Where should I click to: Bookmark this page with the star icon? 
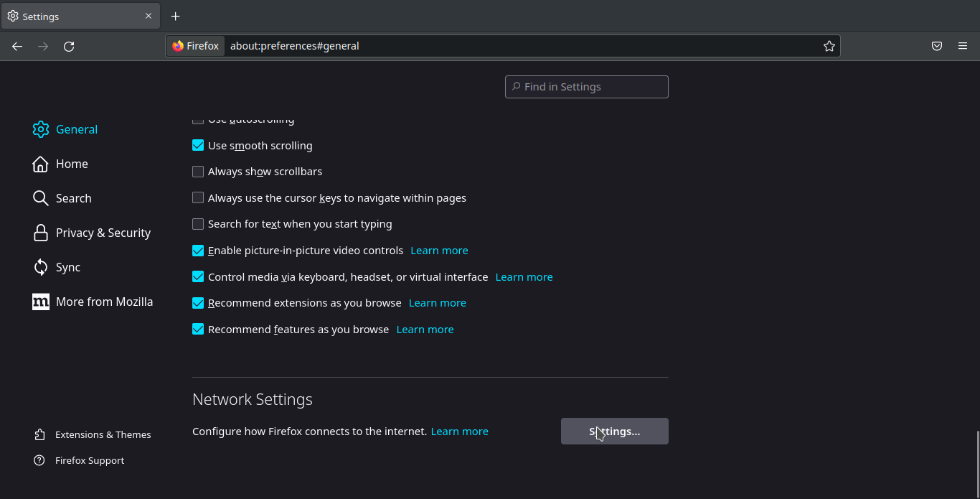coord(829,47)
